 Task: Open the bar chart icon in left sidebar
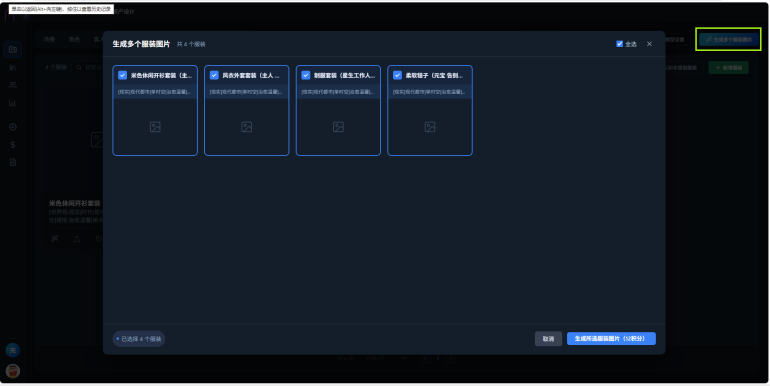point(13,103)
